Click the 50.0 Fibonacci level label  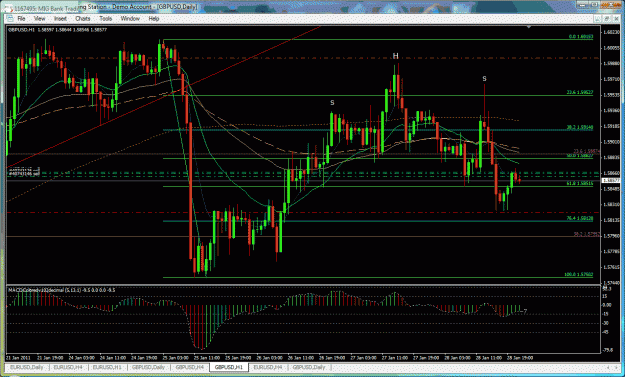pos(580,156)
